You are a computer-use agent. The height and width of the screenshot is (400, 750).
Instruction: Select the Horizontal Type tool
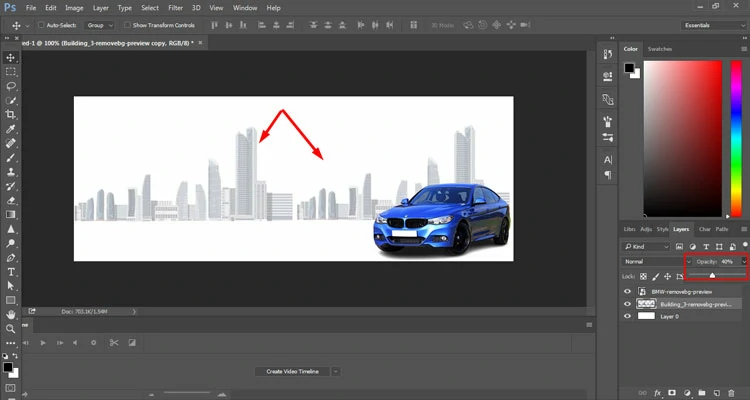coord(11,271)
